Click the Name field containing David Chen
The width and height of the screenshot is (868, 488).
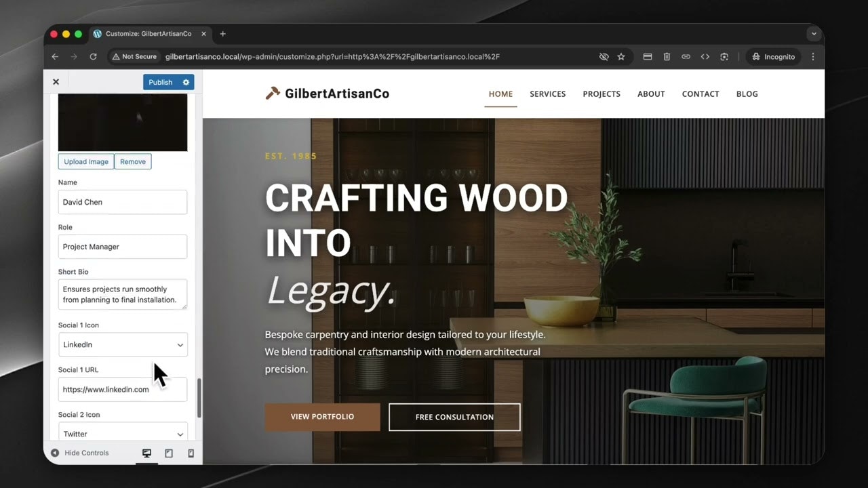click(x=122, y=202)
